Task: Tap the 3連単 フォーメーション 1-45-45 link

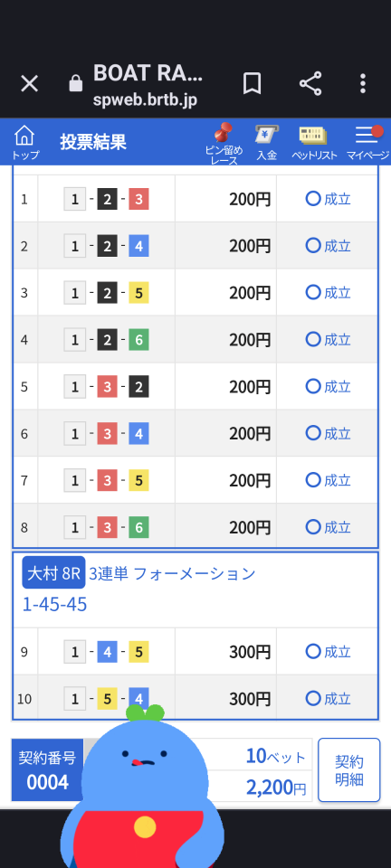Action: [x=139, y=589]
